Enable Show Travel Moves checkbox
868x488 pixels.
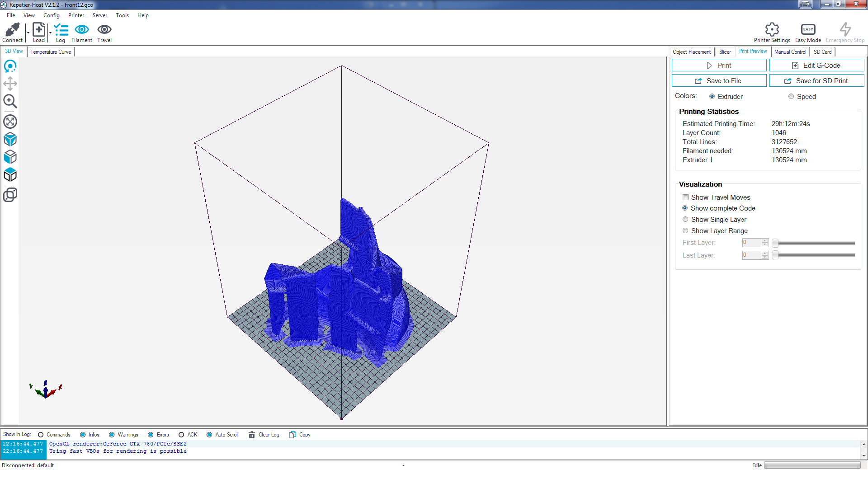click(686, 197)
